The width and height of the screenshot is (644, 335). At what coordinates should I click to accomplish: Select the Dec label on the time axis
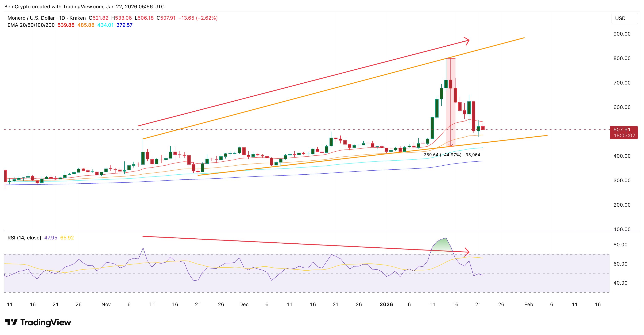tap(244, 304)
